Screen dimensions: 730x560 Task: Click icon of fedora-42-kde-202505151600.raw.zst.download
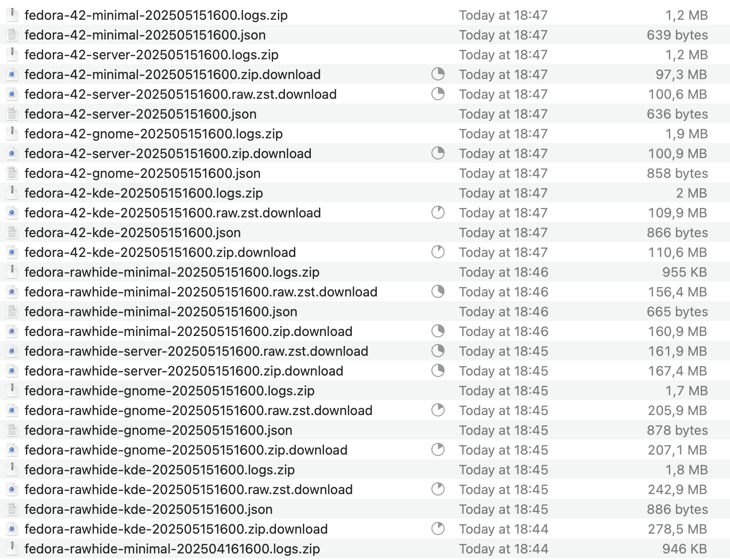pyautogui.click(x=12, y=213)
